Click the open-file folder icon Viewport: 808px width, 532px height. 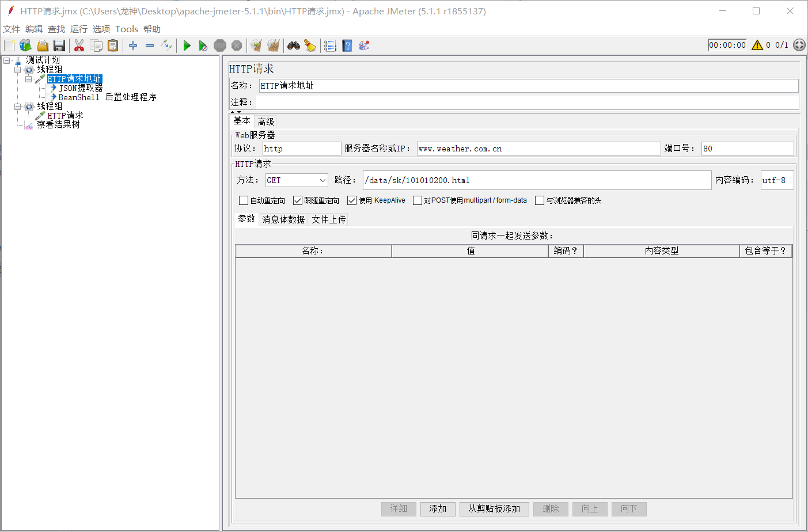(x=42, y=45)
